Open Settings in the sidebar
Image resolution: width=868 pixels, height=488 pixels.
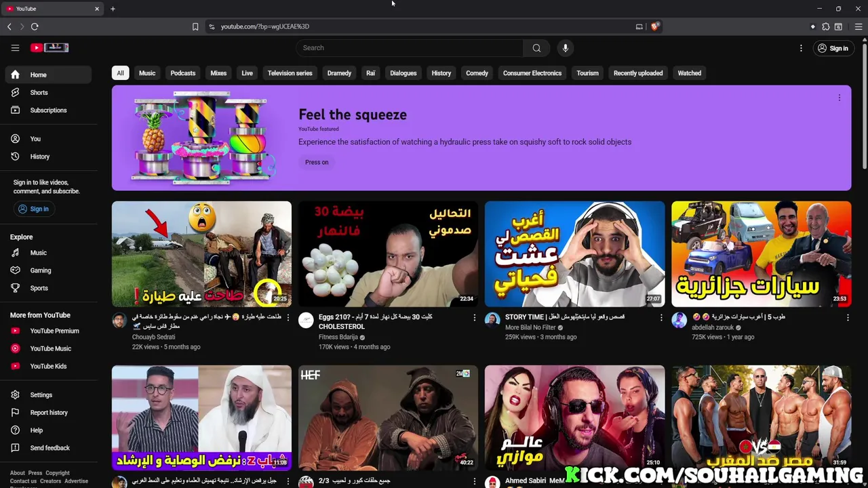coord(48,394)
